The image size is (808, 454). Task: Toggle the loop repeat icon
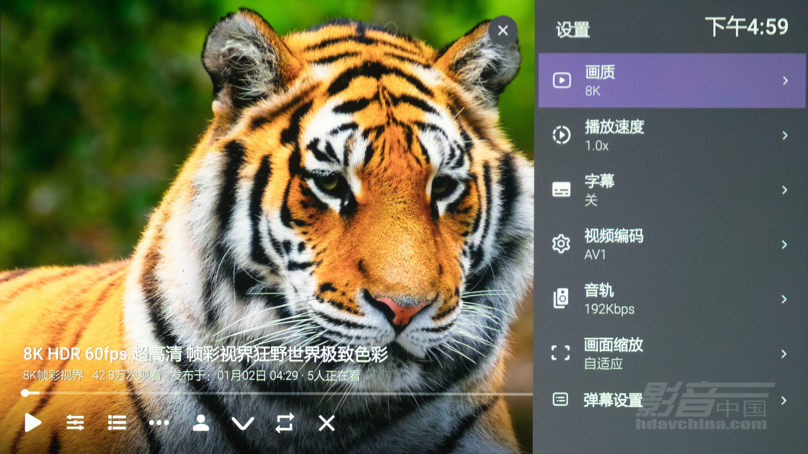coord(284,423)
